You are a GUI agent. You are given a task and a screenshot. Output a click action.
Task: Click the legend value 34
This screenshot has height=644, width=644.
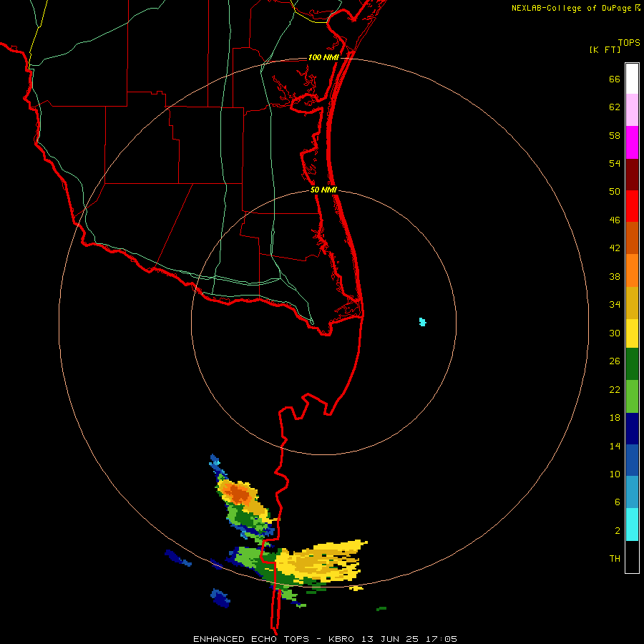pos(615,305)
